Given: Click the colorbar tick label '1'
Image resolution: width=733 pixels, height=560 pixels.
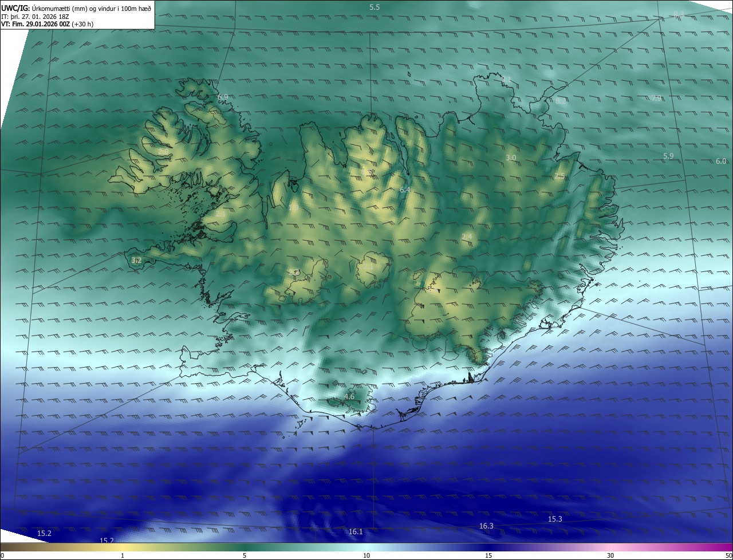Looking at the screenshot, I should [x=123, y=555].
